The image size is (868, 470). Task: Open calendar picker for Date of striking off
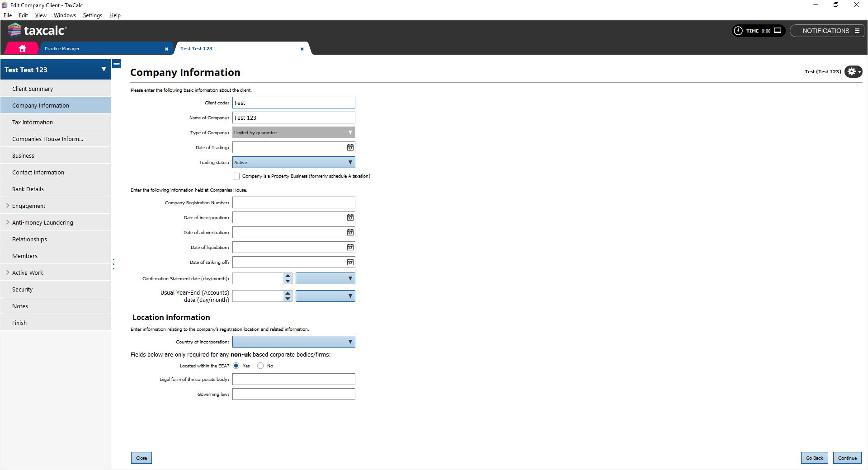(x=350, y=263)
